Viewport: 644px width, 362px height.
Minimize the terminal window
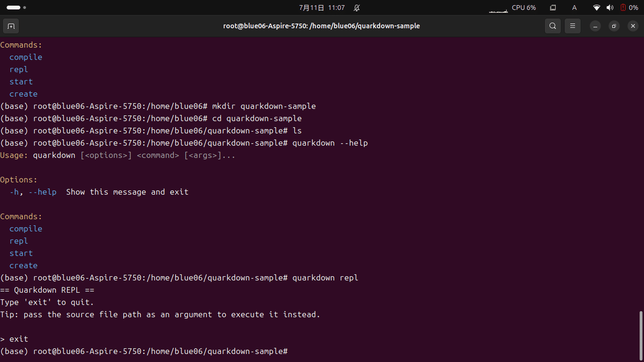(x=595, y=25)
